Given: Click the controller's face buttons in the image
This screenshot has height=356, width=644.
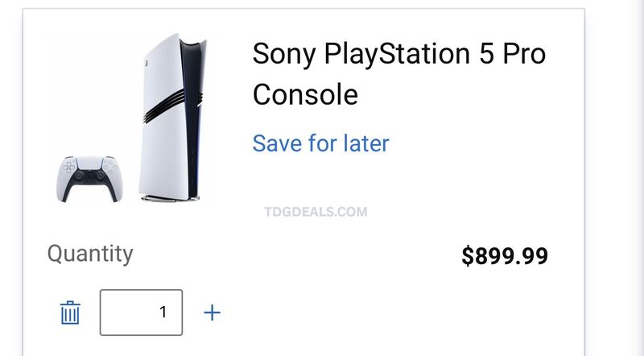Looking at the screenshot, I should pyautogui.click(x=109, y=165).
